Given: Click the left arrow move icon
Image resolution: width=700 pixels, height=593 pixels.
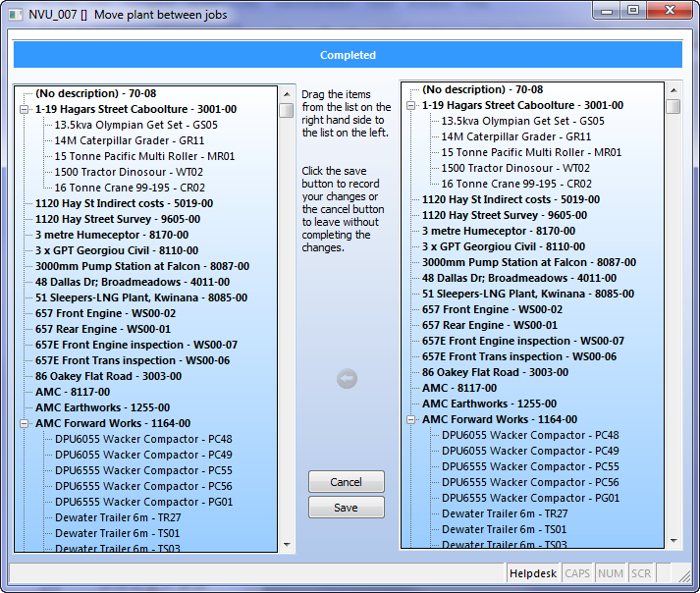Looking at the screenshot, I should pyautogui.click(x=347, y=379).
